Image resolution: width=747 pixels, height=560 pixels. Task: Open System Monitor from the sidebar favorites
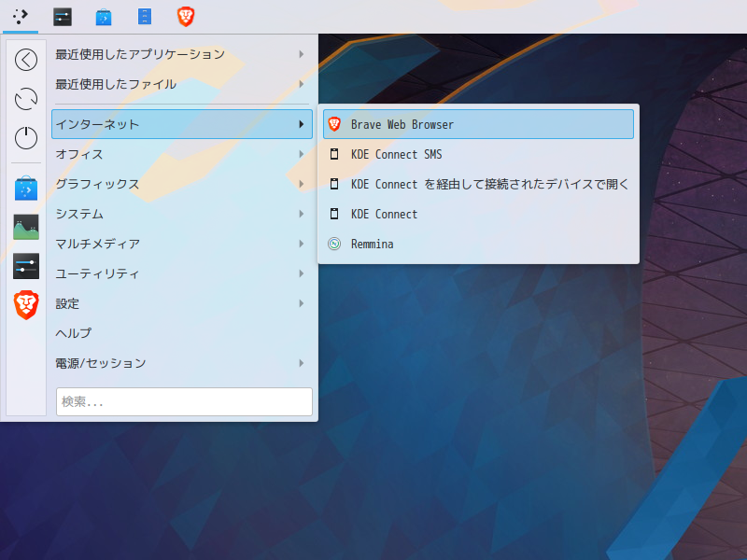click(26, 227)
